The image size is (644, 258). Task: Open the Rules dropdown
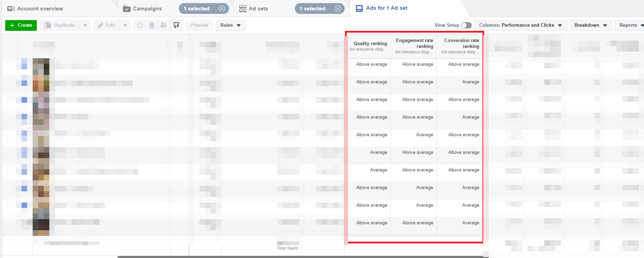(x=230, y=25)
